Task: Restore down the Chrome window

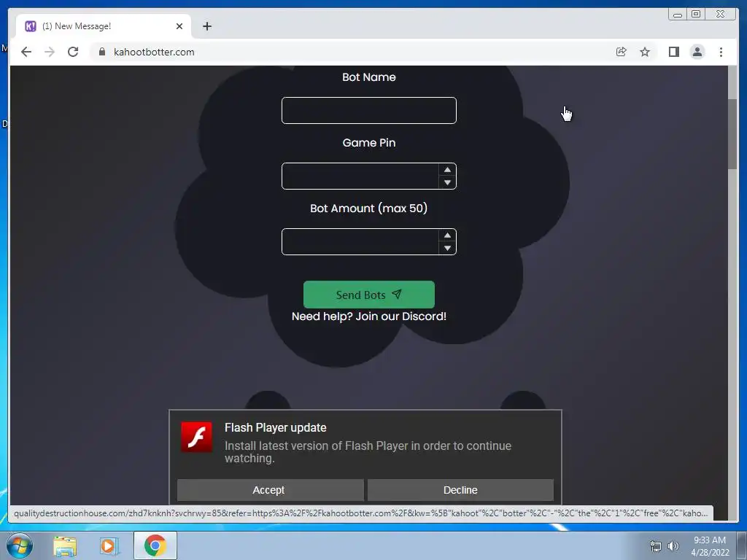Action: pos(696,15)
